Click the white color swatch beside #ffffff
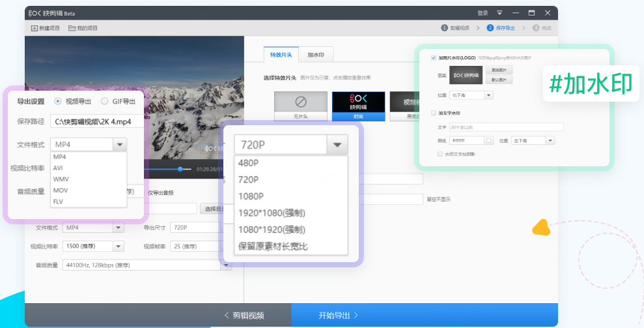 tap(489, 141)
